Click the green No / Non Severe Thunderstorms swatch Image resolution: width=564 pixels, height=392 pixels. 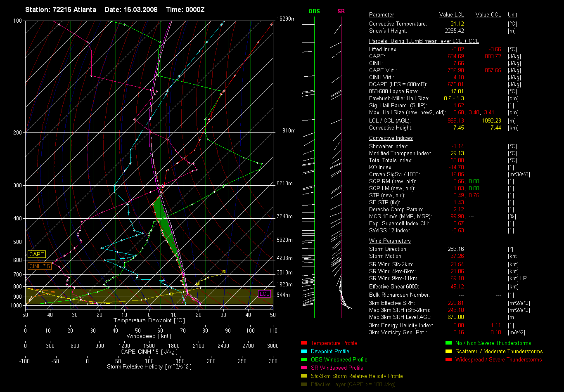coord(448,343)
